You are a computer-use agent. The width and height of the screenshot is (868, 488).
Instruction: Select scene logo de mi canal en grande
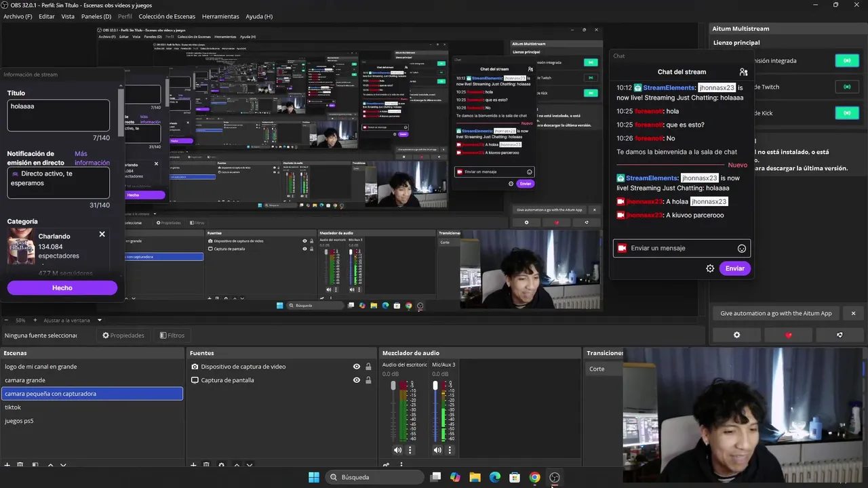coord(92,367)
